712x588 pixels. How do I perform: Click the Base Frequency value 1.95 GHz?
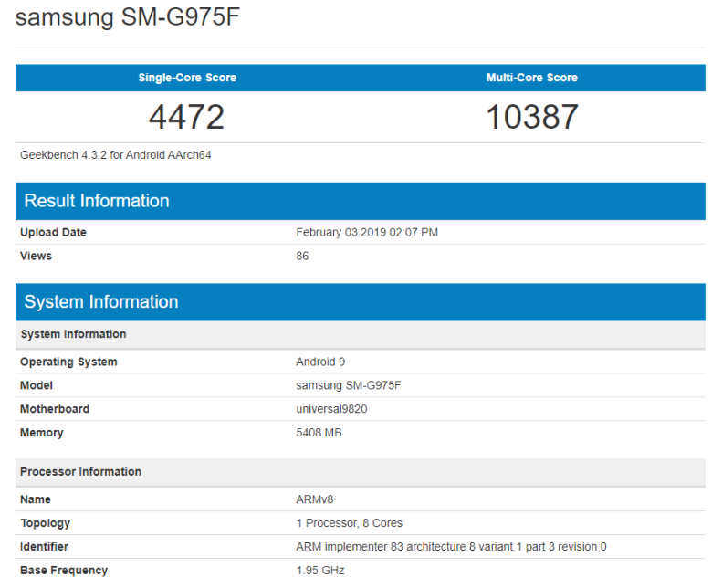320,571
